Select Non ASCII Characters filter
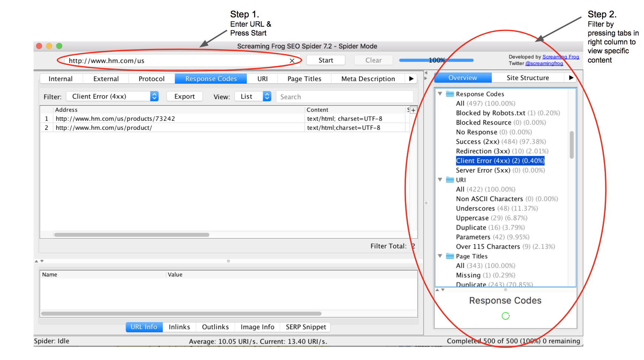The height and width of the screenshot is (360, 644). [x=507, y=199]
